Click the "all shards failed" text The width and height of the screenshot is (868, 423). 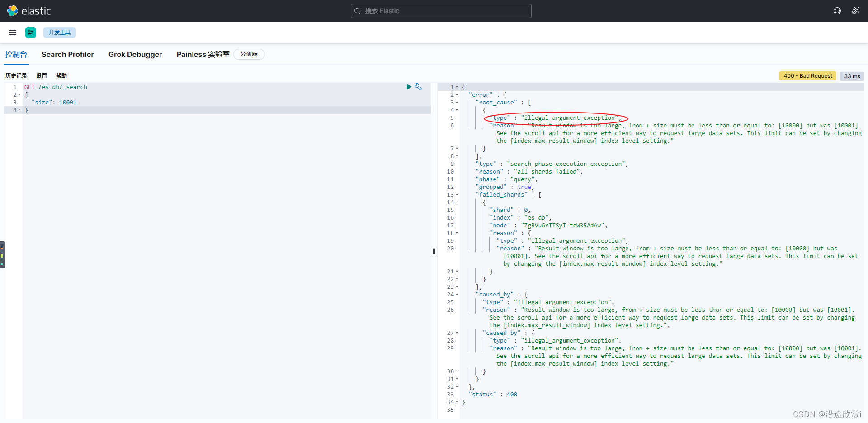(x=547, y=172)
